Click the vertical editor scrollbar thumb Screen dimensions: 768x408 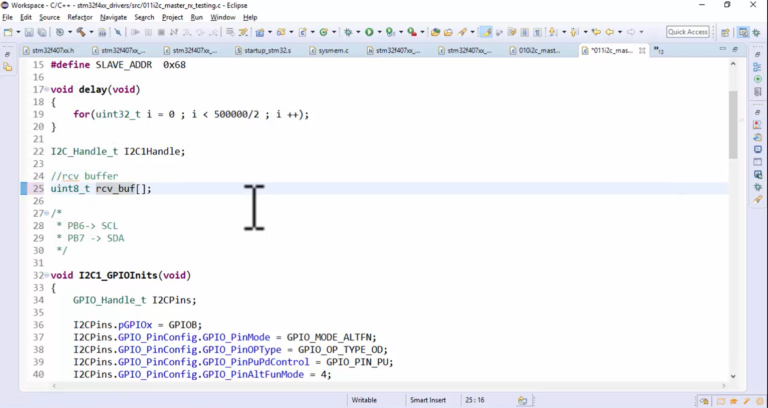[733, 124]
